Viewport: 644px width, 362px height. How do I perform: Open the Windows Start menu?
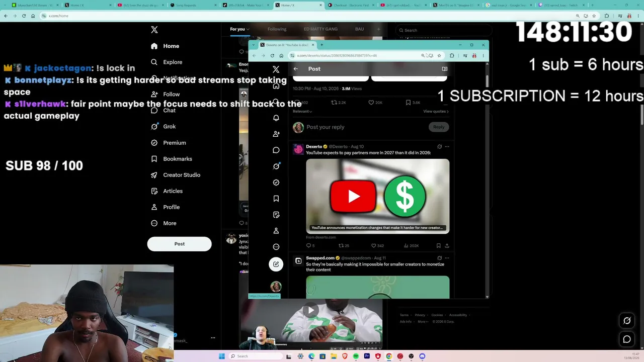[x=222, y=356]
